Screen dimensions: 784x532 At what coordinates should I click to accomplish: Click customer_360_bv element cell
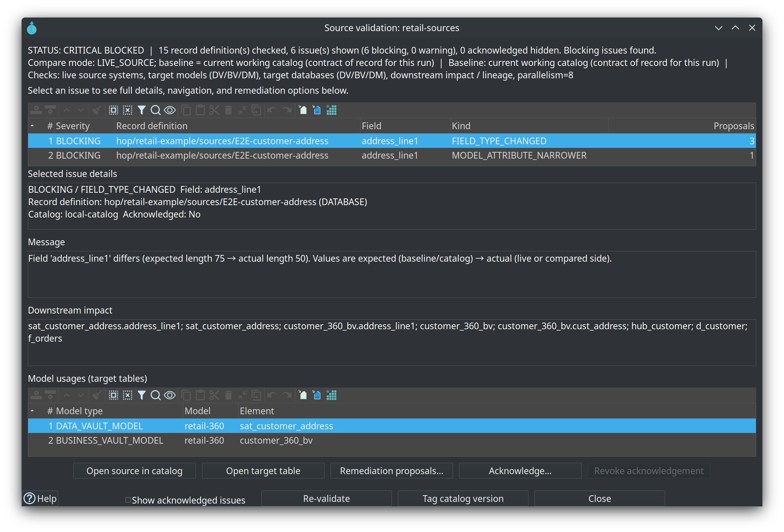pos(276,440)
